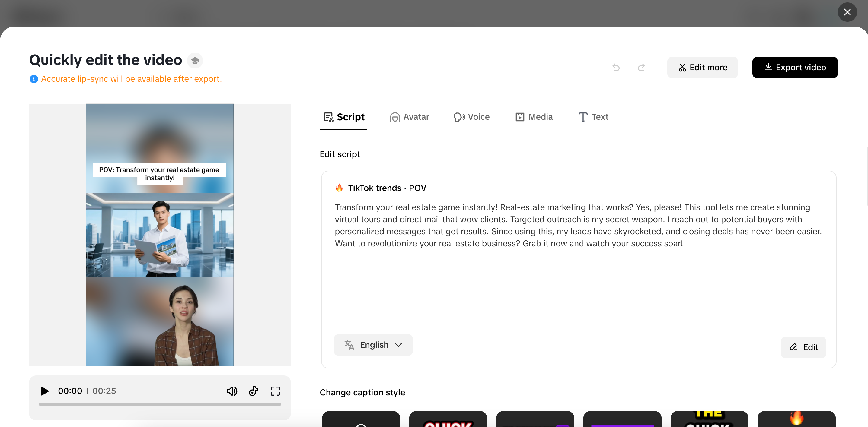The height and width of the screenshot is (427, 868).
Task: Close the quick edit dialog
Action: click(x=847, y=12)
